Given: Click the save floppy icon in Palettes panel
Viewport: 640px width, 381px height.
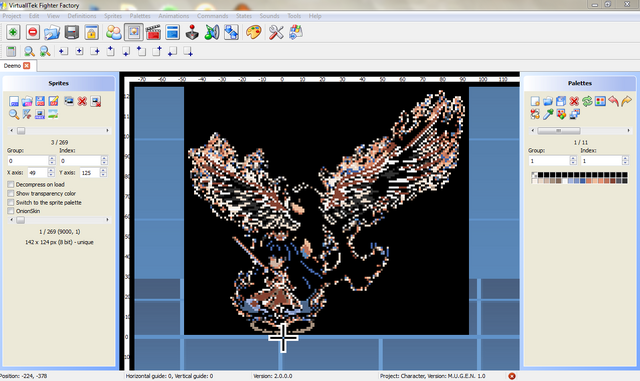Looking at the screenshot, I should [561, 101].
